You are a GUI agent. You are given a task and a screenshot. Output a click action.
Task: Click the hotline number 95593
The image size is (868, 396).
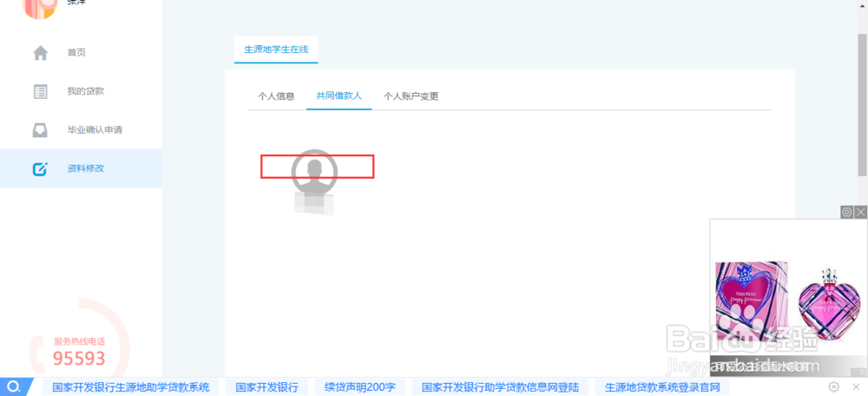click(79, 359)
